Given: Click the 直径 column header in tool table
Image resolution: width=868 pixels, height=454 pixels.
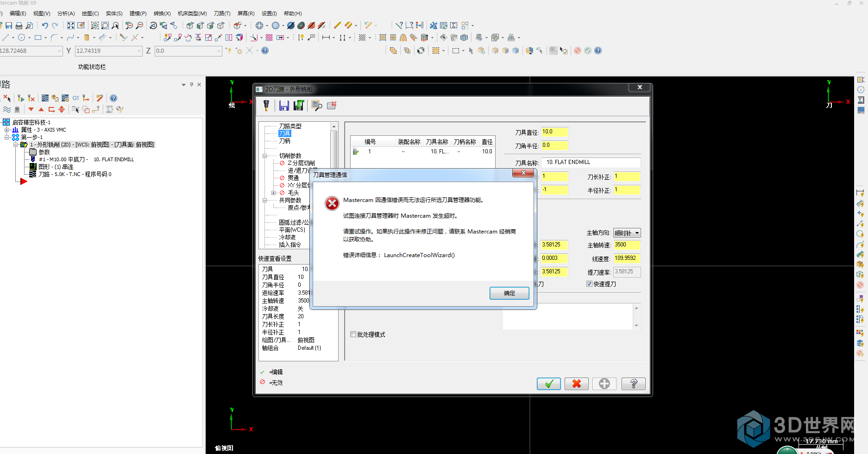Looking at the screenshot, I should [487, 142].
